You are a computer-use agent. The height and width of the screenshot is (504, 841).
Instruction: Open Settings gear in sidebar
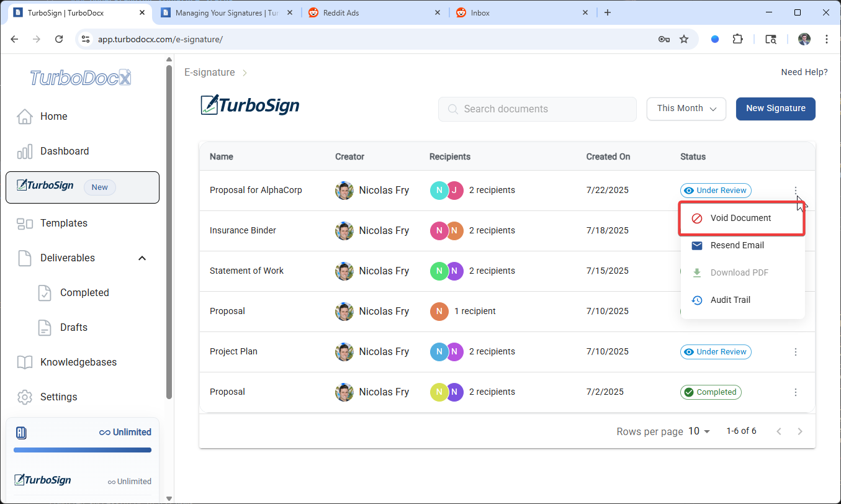(x=24, y=397)
